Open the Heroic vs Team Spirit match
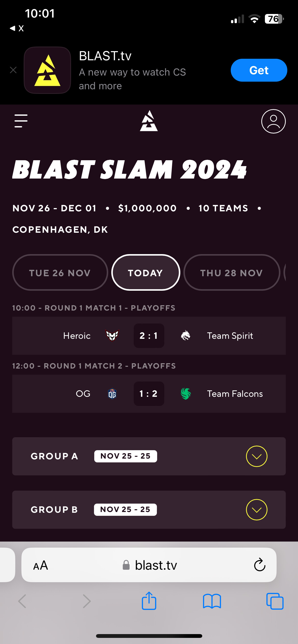The height and width of the screenshot is (644, 298). (x=149, y=336)
